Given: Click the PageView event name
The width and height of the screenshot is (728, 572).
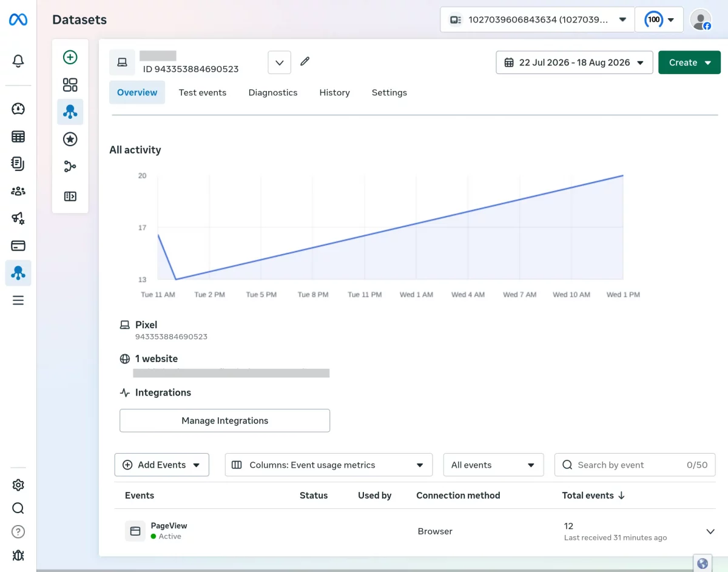Looking at the screenshot, I should click(169, 526).
